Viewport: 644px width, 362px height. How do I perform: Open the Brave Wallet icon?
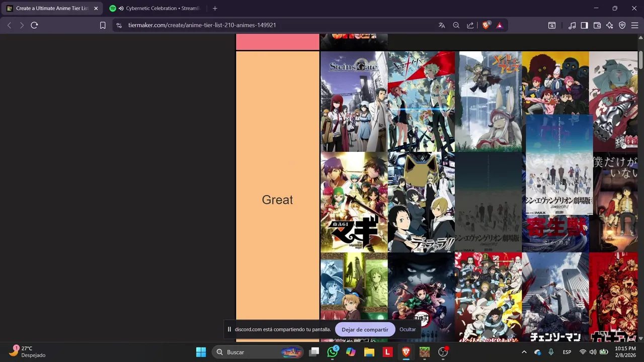[x=597, y=25]
